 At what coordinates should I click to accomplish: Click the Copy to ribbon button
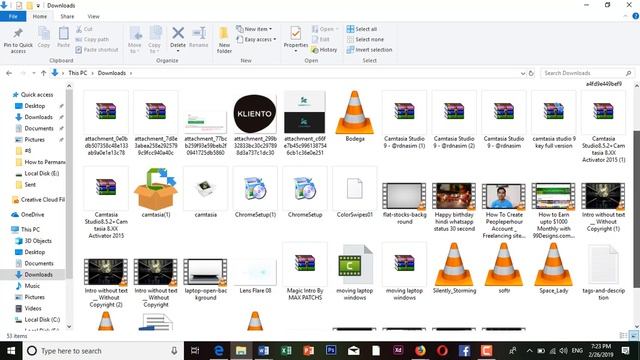point(155,40)
